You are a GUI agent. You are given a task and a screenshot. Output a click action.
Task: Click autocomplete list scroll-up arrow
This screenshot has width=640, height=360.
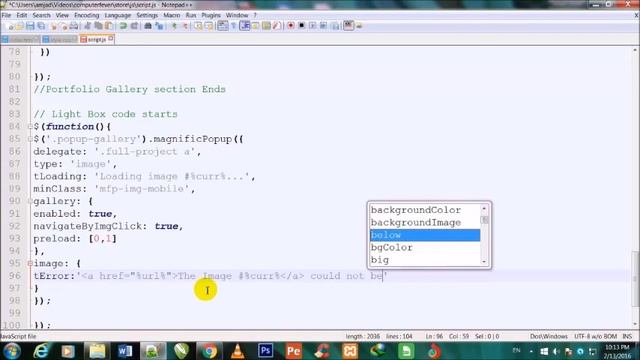click(x=484, y=209)
